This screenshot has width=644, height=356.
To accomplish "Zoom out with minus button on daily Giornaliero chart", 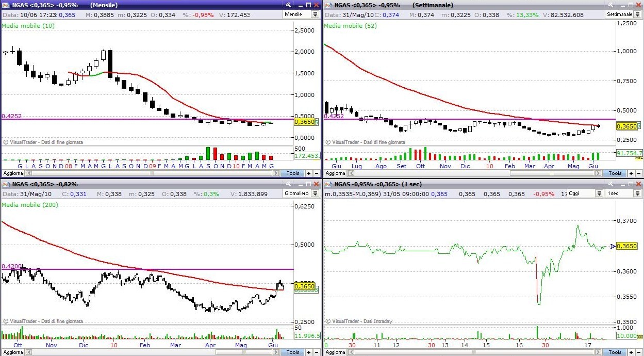I will pyautogui.click(x=317, y=352).
